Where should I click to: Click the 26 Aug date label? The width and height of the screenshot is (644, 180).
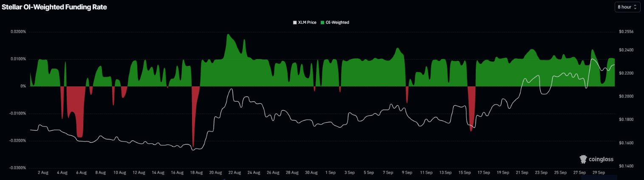tap(273, 173)
